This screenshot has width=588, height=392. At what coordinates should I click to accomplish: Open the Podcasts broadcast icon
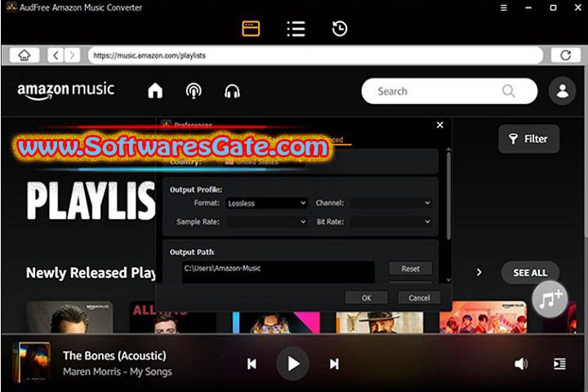click(x=194, y=91)
